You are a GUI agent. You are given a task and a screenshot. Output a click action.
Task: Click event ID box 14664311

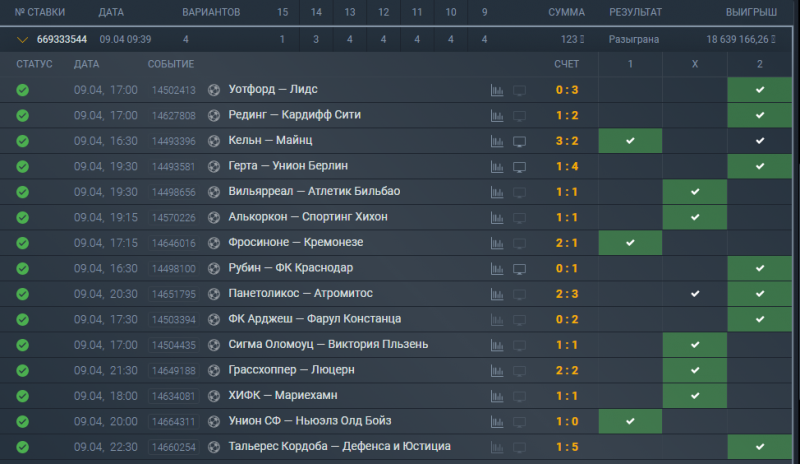(x=174, y=421)
